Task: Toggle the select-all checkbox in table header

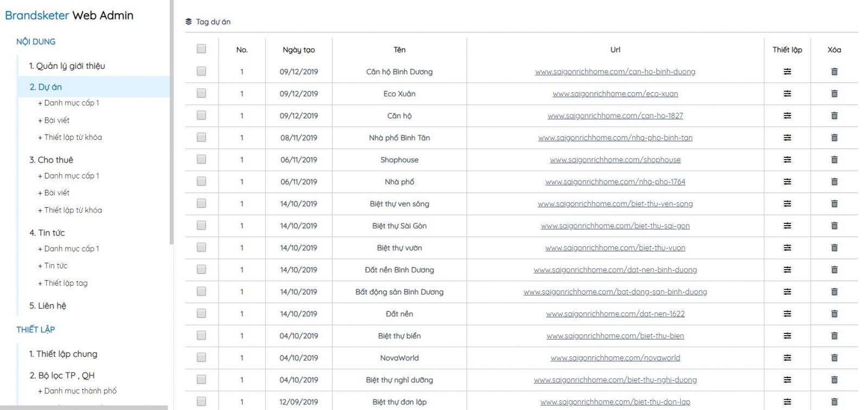Action: (x=201, y=49)
